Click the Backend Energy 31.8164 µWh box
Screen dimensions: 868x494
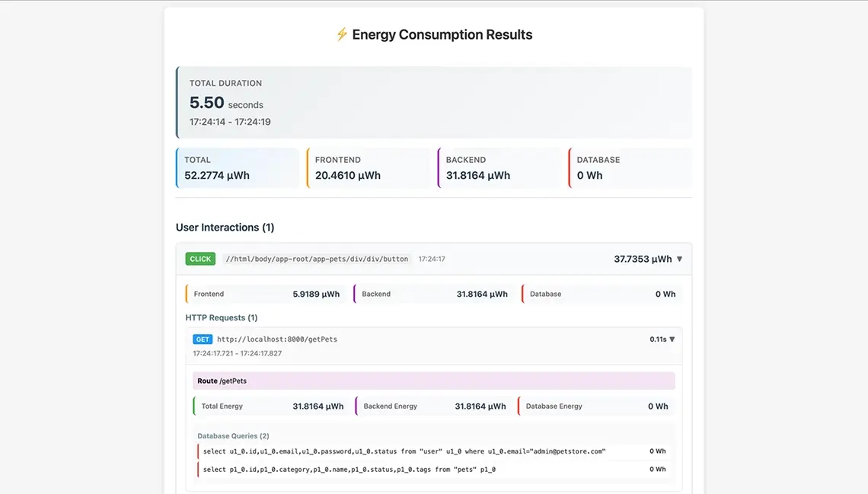pyautogui.click(x=432, y=406)
